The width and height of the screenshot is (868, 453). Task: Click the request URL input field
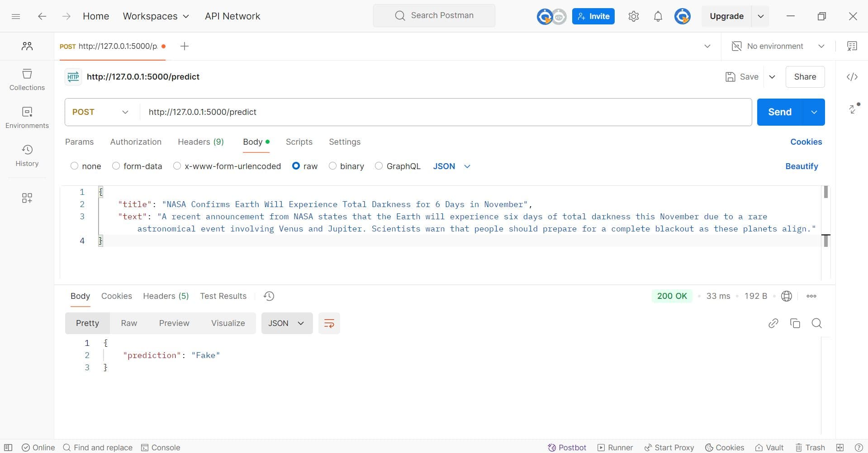coord(443,112)
